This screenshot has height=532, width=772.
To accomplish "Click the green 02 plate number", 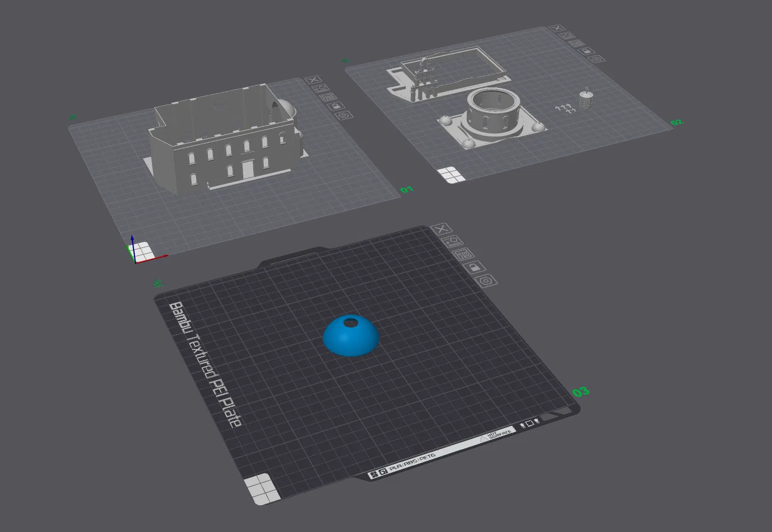I will [x=676, y=122].
